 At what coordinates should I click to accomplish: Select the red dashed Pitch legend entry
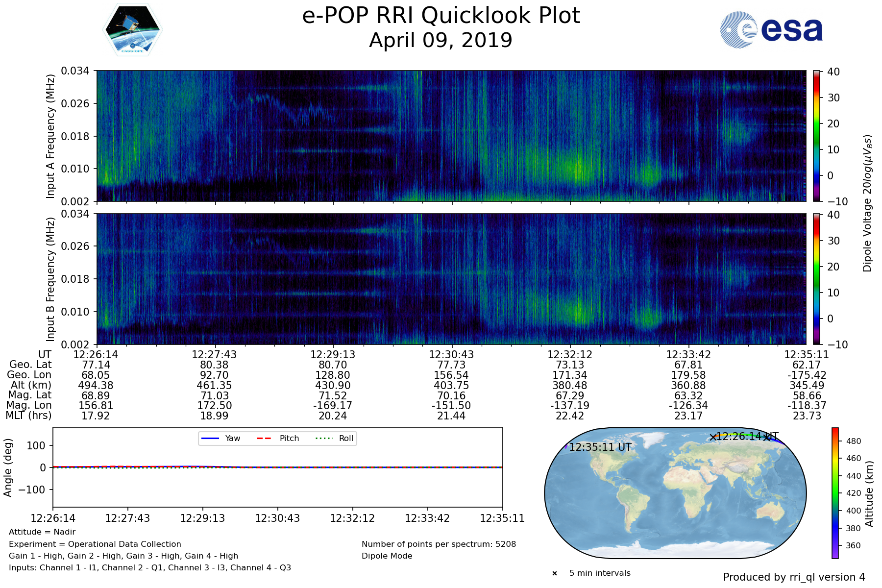[278, 438]
